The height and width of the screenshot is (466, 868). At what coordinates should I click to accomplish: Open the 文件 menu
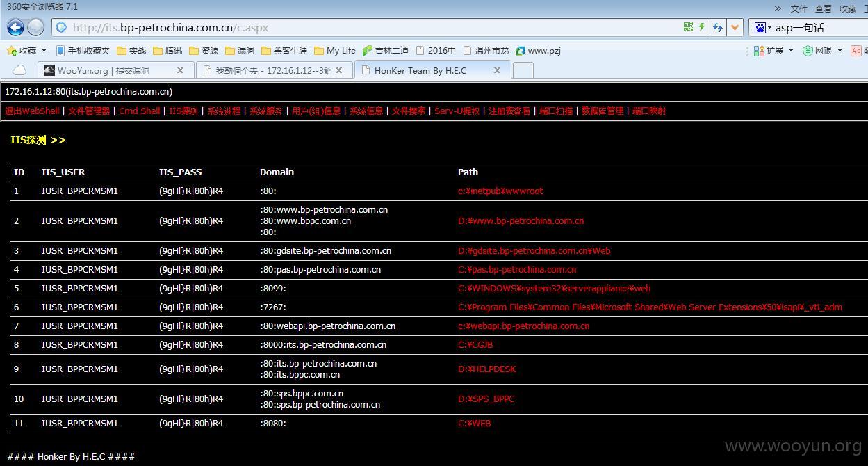[799, 8]
